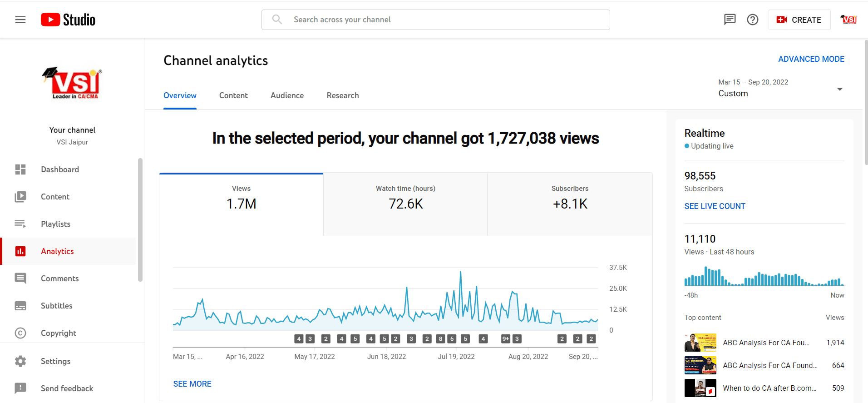The image size is (868, 403).
Task: Click the date range dropdown arrow
Action: (x=840, y=89)
